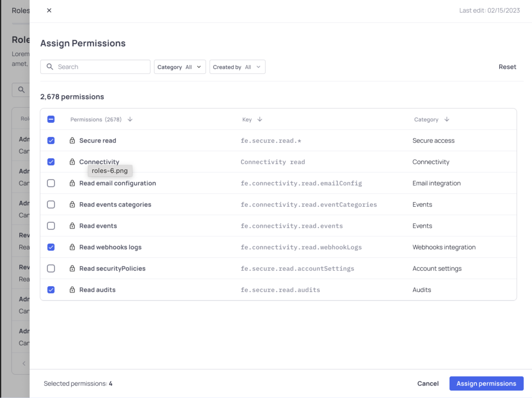The height and width of the screenshot is (398, 532).
Task: Click the magnifier icon in the search field
Action: pos(50,67)
